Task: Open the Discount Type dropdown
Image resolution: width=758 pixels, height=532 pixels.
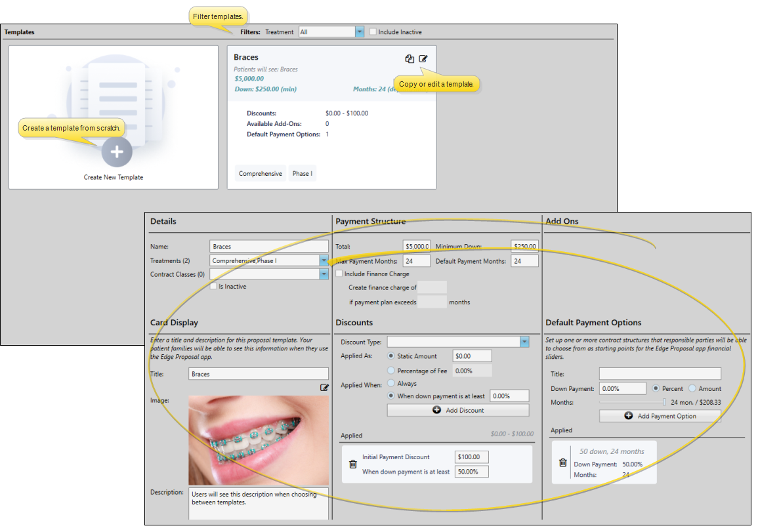Action: (x=524, y=342)
